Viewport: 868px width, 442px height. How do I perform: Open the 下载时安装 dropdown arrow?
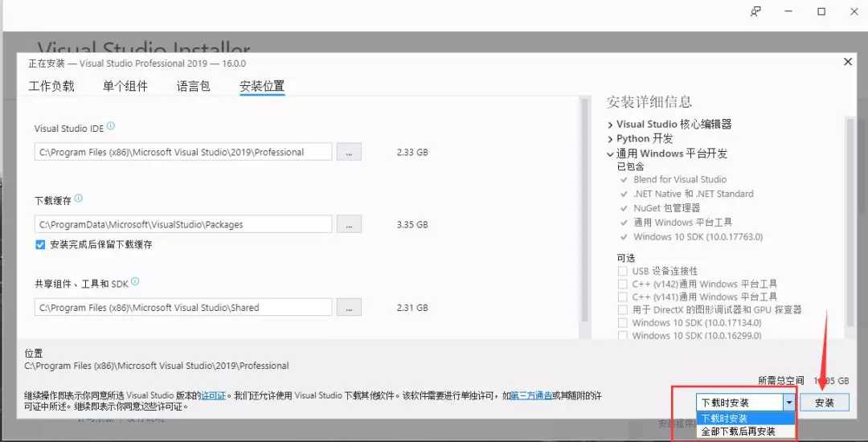pos(789,403)
